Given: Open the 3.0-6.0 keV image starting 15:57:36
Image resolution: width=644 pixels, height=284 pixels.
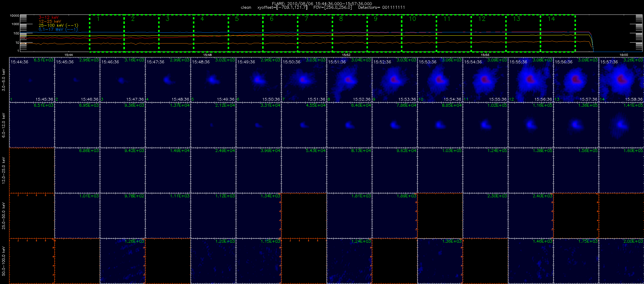Looking at the screenshot, I should (621, 80).
